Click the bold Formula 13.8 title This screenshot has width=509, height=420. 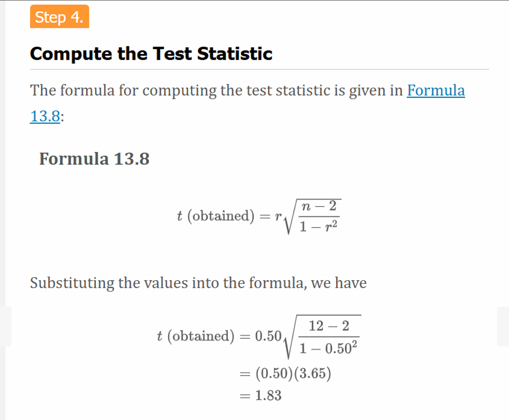pos(94,159)
